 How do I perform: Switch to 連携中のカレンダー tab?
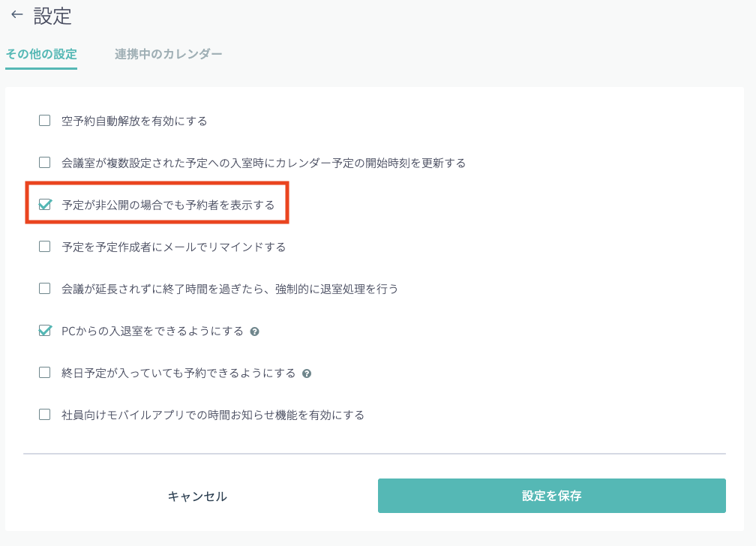tap(168, 54)
